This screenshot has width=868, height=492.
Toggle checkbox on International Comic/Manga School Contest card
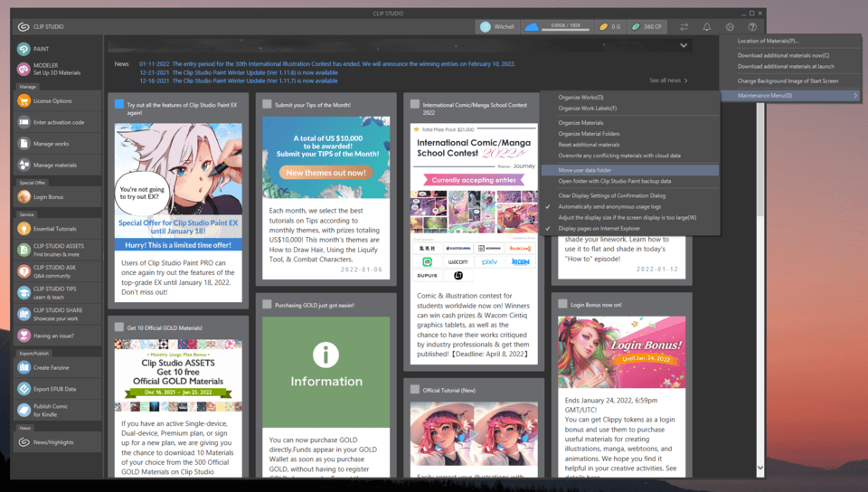point(415,104)
